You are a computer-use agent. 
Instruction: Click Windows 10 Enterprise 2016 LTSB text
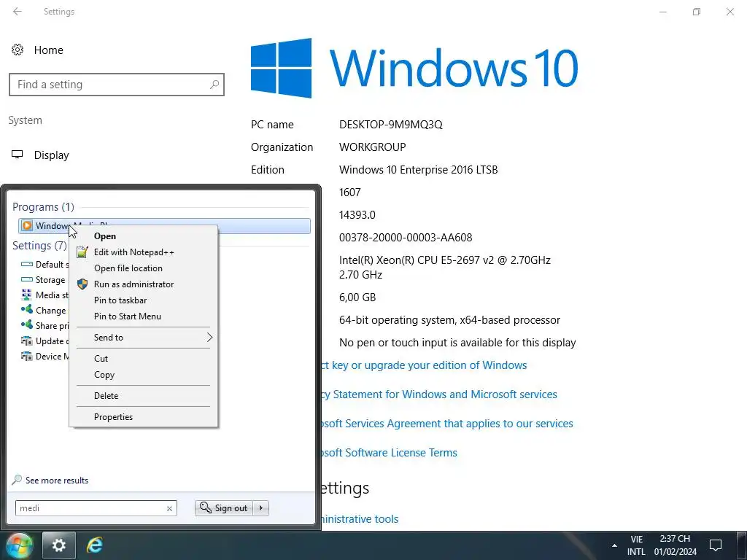coord(418,170)
